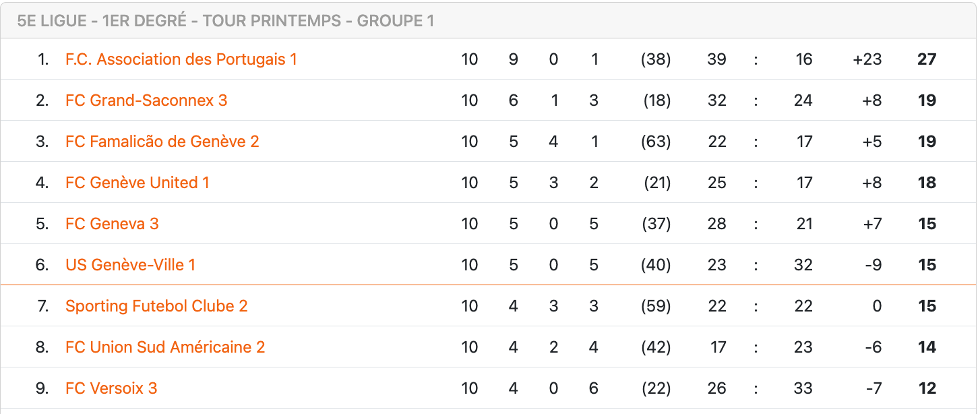Open US Genève-Ville 1 team link
The width and height of the screenshot is (980, 414).
pos(130,265)
